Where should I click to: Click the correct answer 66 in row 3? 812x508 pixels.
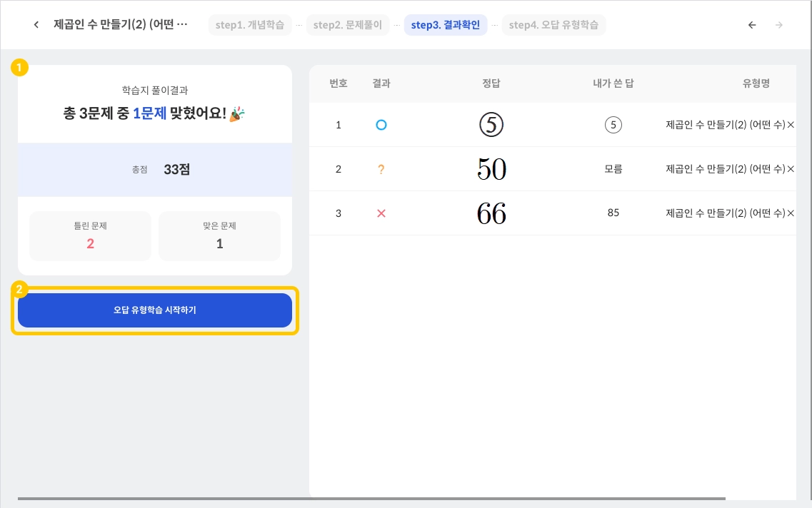point(491,213)
